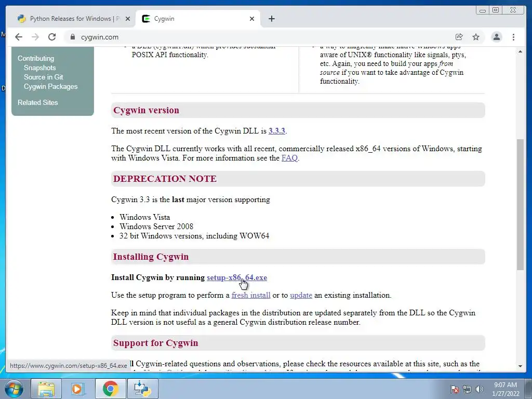532x399 pixels.
Task: Open the Cygwin Packages sidebar link
Action: point(50,87)
